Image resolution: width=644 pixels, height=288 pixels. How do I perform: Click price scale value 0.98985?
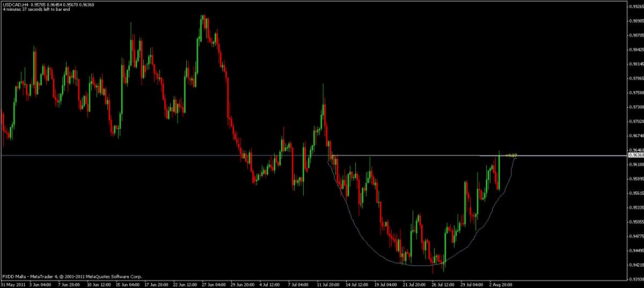pyautogui.click(x=636, y=21)
